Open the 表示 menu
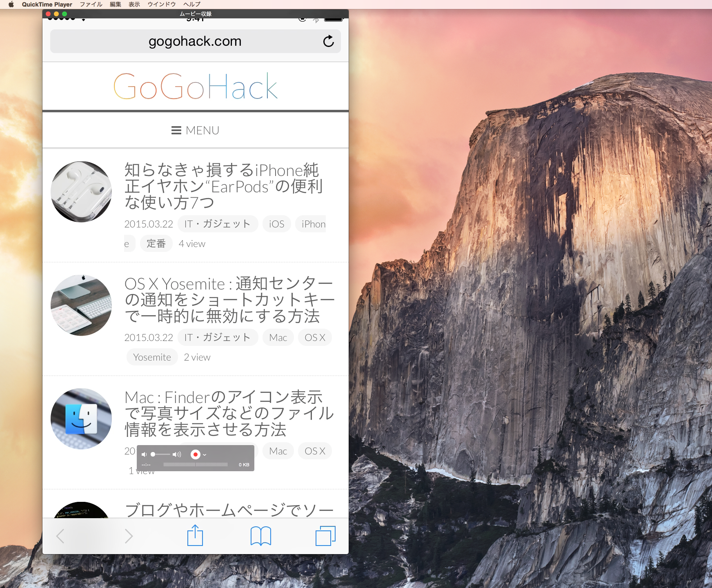The height and width of the screenshot is (588, 712). tap(134, 4)
